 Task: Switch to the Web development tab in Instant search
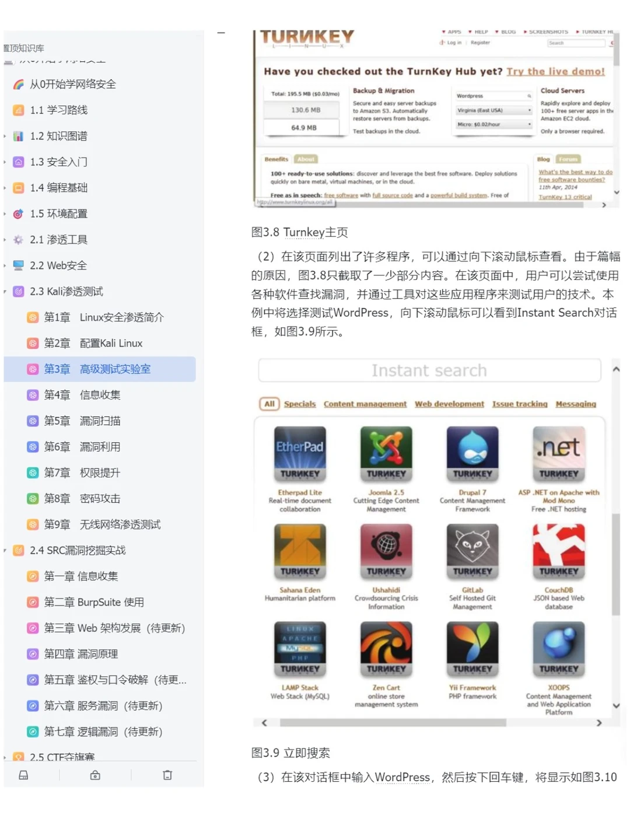coord(449,404)
